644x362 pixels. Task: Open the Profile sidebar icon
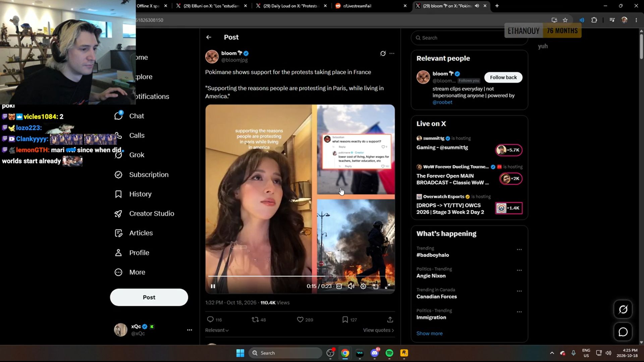pyautogui.click(x=118, y=253)
